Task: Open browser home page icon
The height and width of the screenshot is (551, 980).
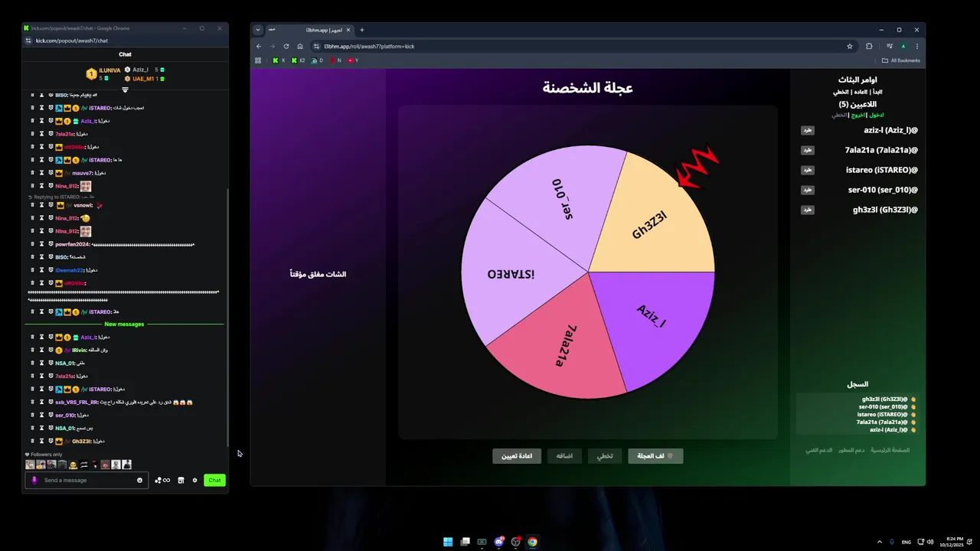Action: point(300,46)
